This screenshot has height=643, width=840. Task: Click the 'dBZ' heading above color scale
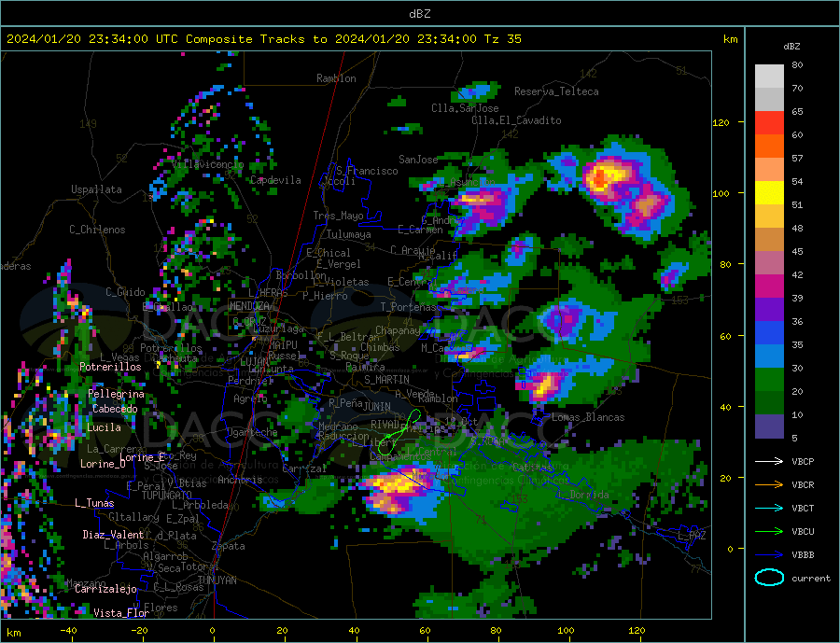pyautogui.click(x=791, y=47)
